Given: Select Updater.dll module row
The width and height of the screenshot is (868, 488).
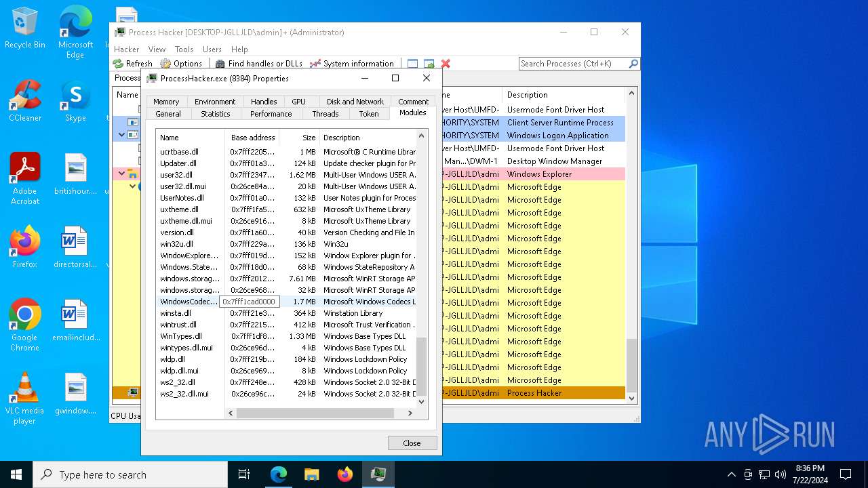Looking at the screenshot, I should pos(286,163).
